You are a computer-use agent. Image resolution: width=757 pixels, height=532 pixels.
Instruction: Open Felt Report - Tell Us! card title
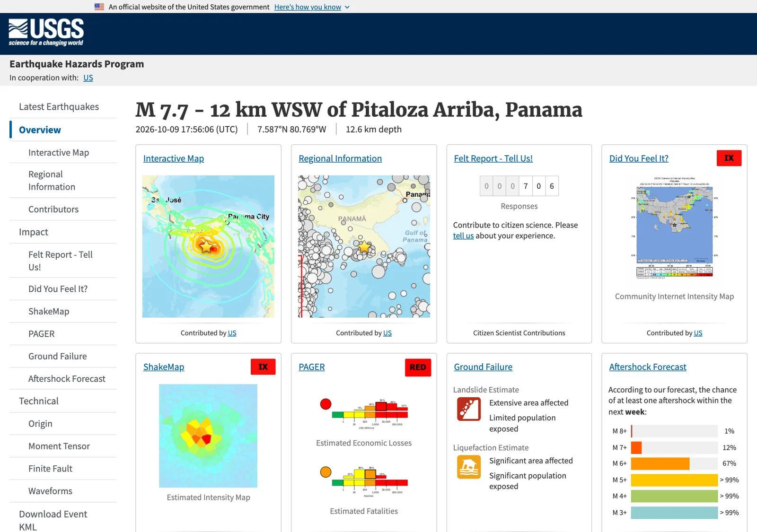tap(493, 158)
